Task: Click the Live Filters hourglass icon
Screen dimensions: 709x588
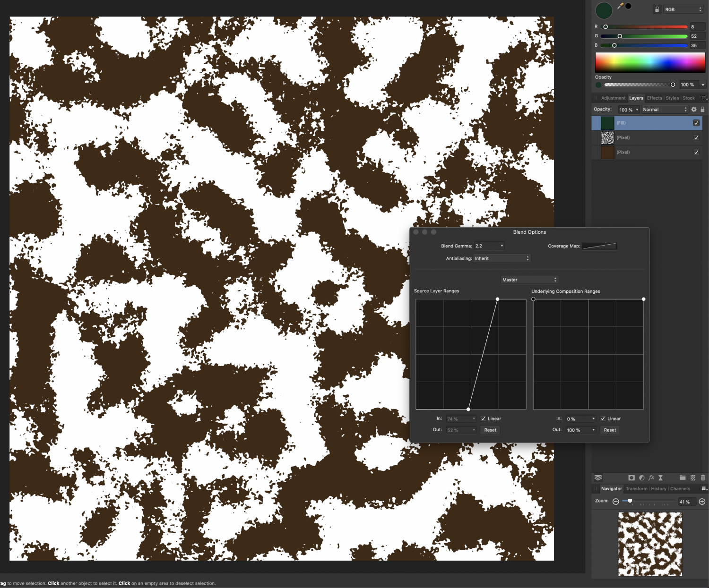Action: [x=661, y=477]
